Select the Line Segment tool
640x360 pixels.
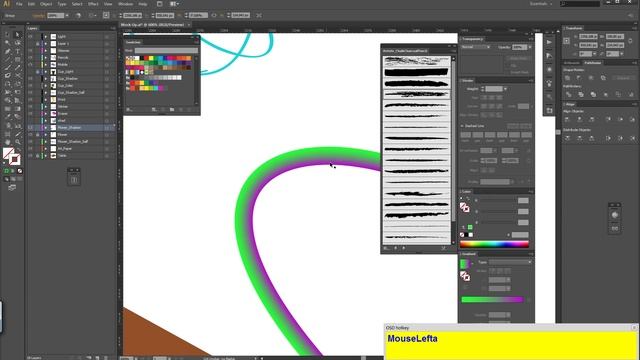(7, 60)
